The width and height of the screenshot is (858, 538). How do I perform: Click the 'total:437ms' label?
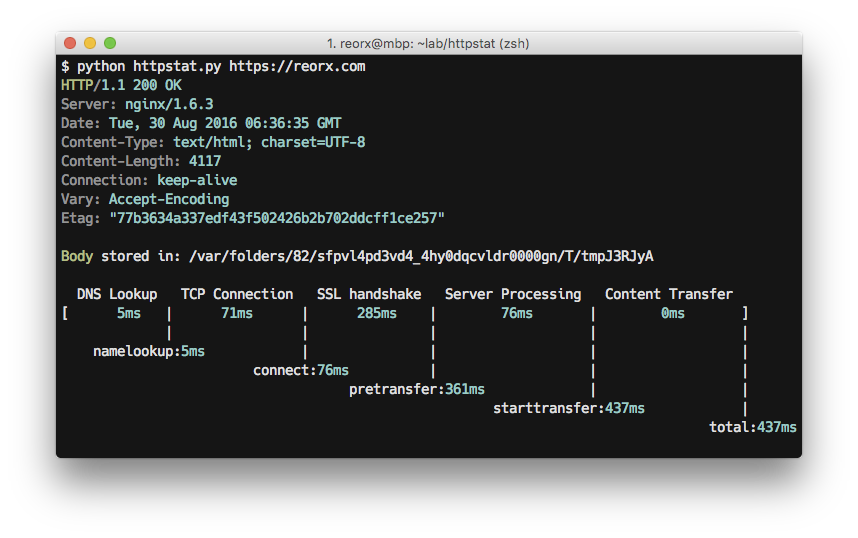click(753, 427)
